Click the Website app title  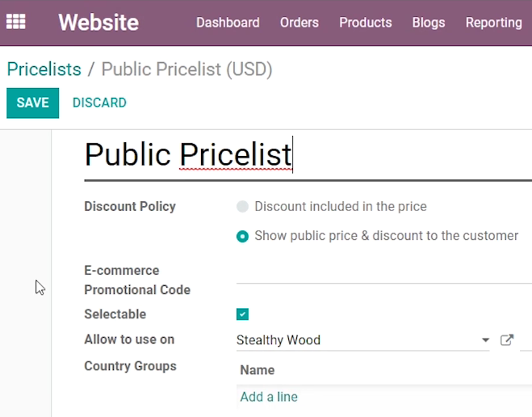pyautogui.click(x=98, y=23)
